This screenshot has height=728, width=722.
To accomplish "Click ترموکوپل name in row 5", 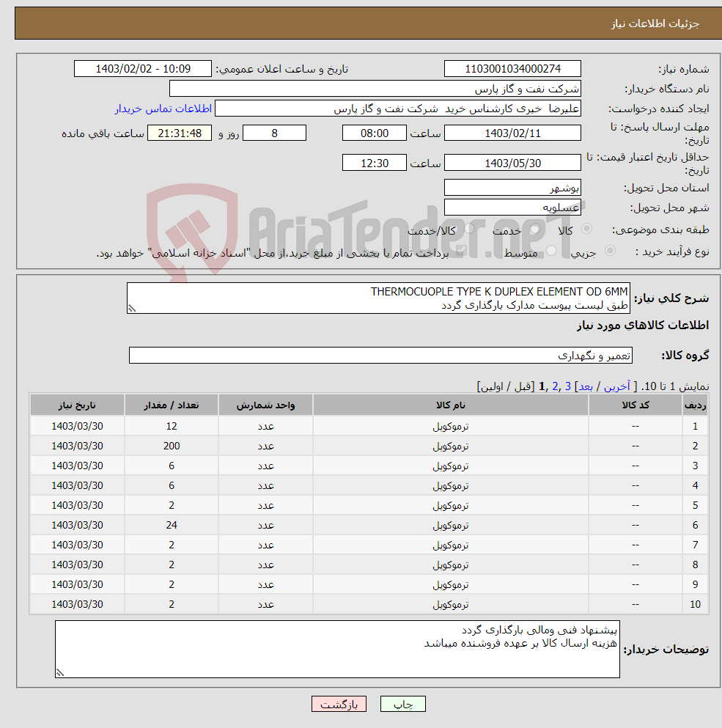I will click(451, 505).
